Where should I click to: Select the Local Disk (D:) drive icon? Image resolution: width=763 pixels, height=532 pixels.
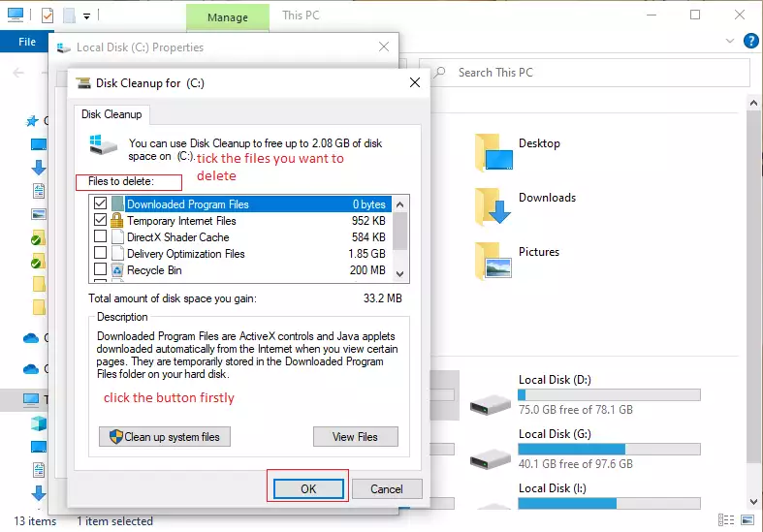(490, 404)
